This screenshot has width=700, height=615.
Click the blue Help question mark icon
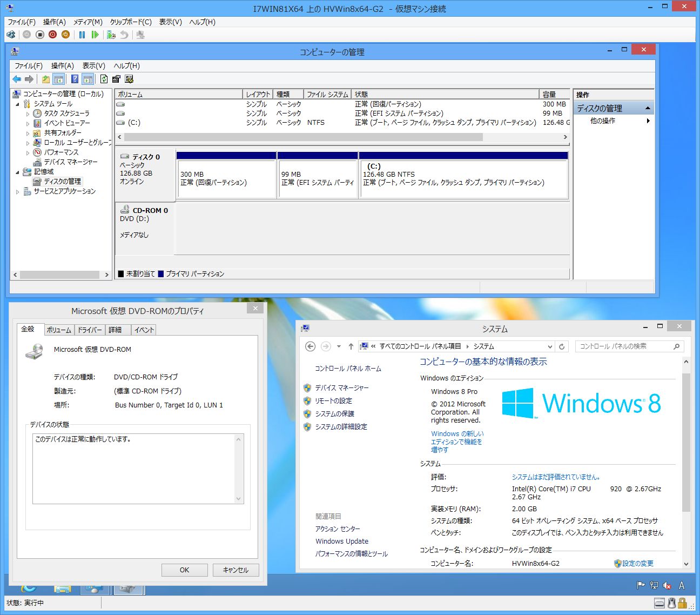coord(75,79)
